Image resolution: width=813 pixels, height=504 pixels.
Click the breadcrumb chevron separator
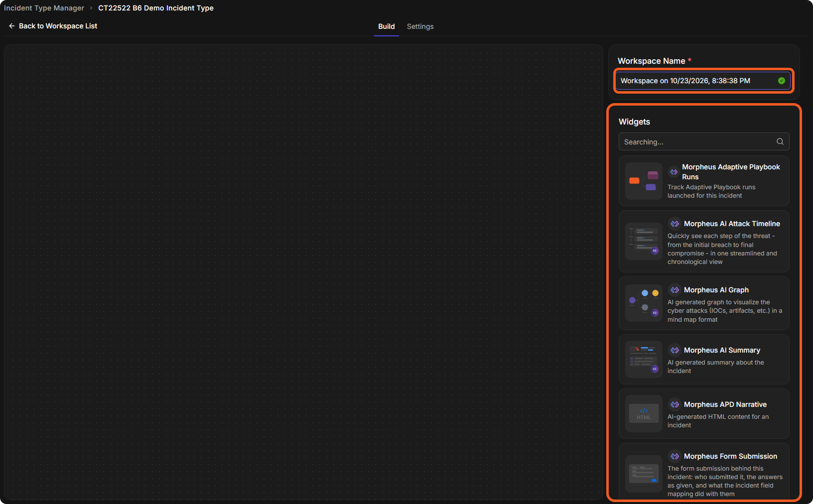point(91,8)
